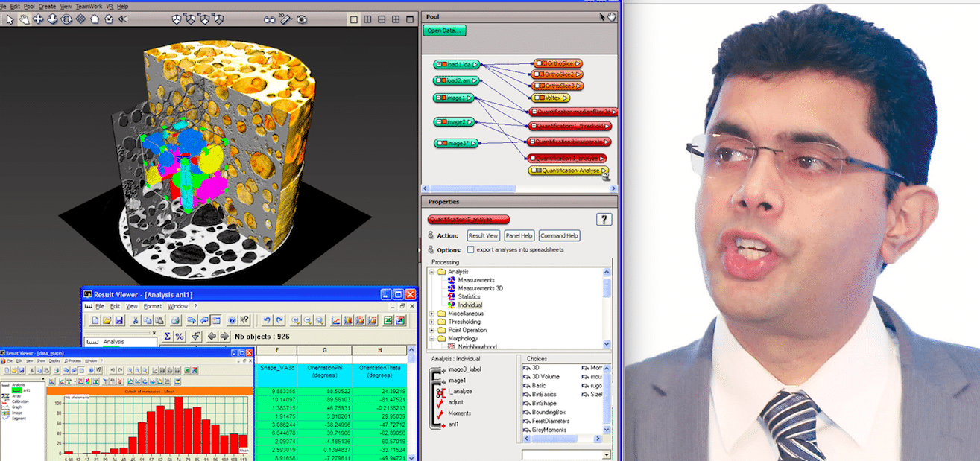
Task: Click the question mark help icon in Properties
Action: click(604, 220)
